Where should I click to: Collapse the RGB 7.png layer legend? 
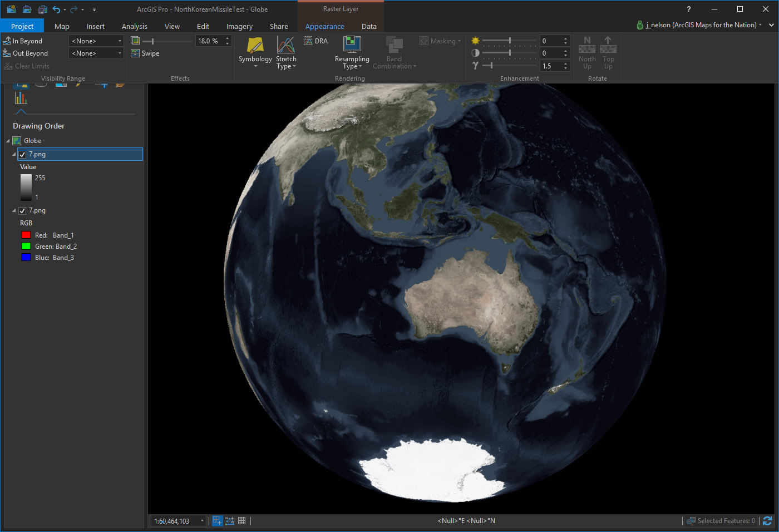coord(14,211)
